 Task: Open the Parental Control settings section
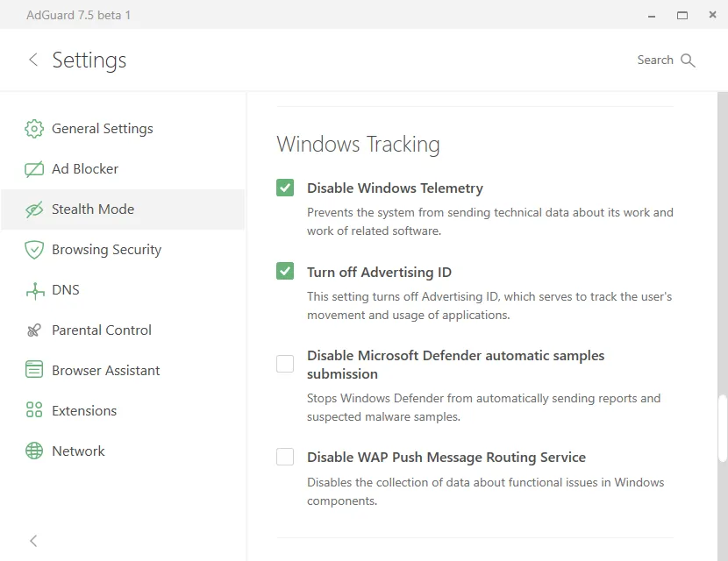(102, 330)
